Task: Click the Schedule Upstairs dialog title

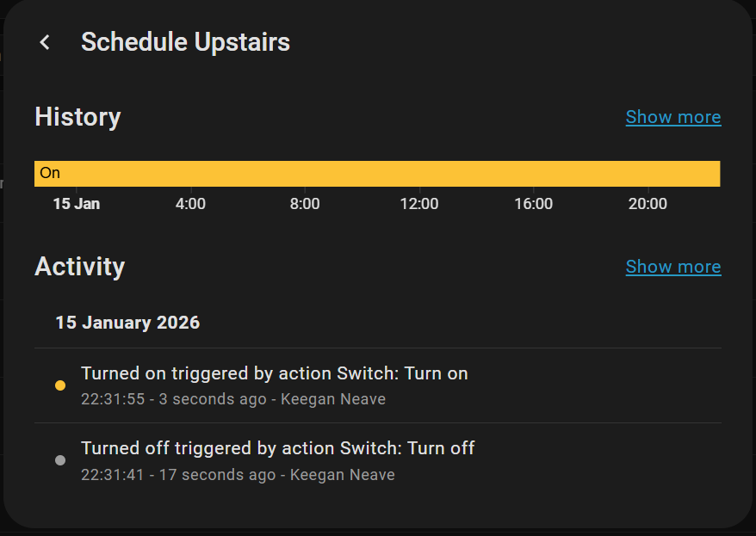Action: point(185,42)
